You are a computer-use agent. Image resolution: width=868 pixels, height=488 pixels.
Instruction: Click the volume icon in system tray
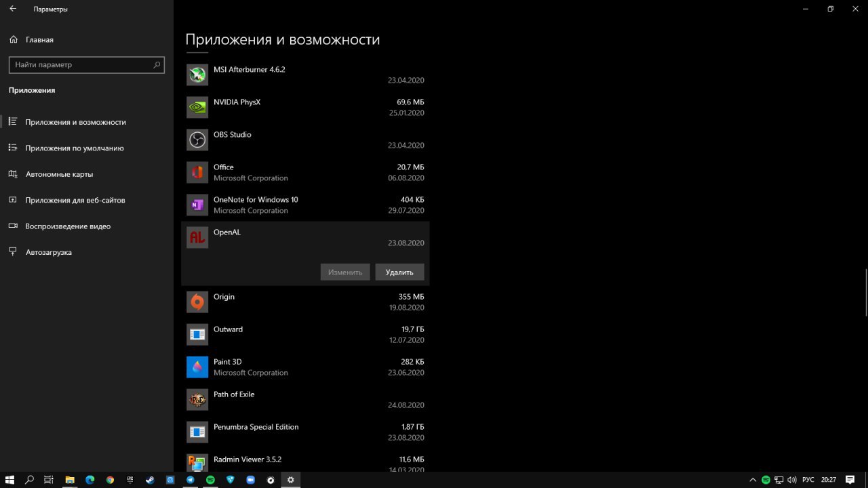tap(792, 480)
